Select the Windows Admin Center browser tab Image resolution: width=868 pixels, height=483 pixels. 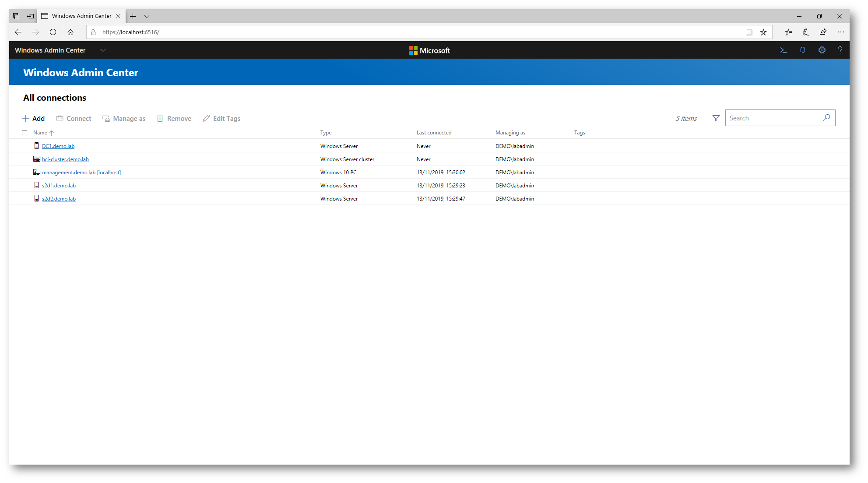[81, 16]
